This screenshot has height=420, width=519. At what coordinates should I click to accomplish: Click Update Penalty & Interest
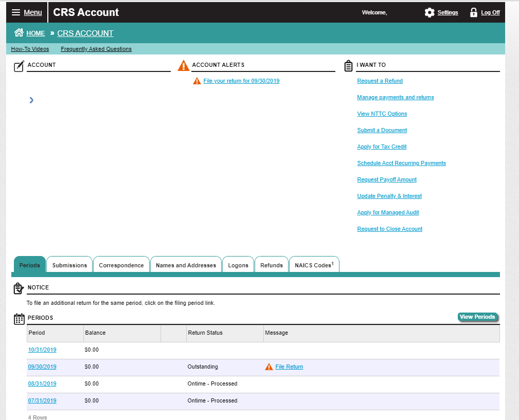[x=389, y=196]
